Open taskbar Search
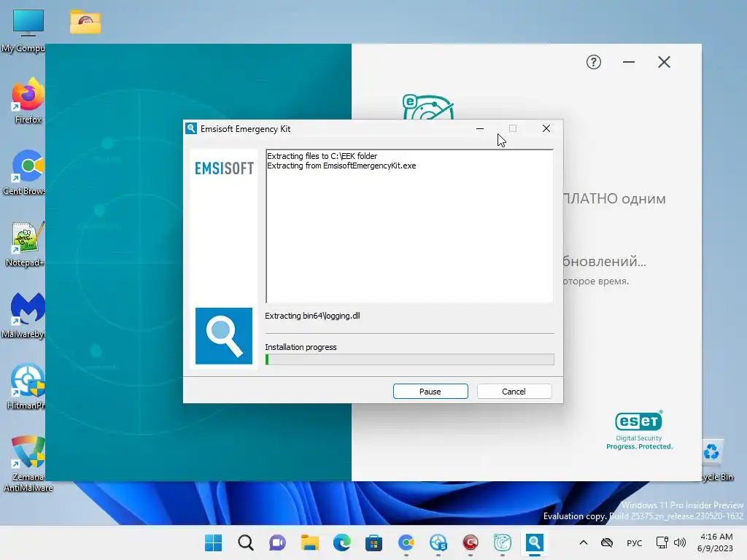Image resolution: width=747 pixels, height=560 pixels. [245, 542]
